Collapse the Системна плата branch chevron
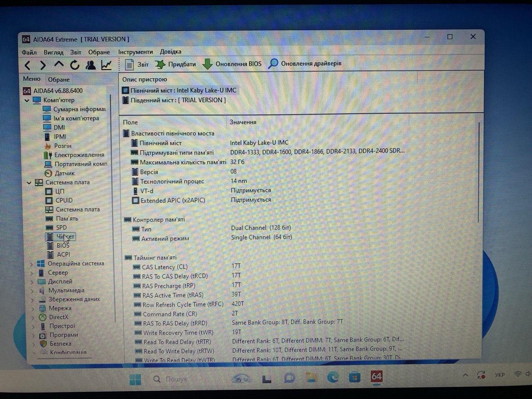Image resolution: width=532 pixels, height=399 pixels. pos(29,182)
